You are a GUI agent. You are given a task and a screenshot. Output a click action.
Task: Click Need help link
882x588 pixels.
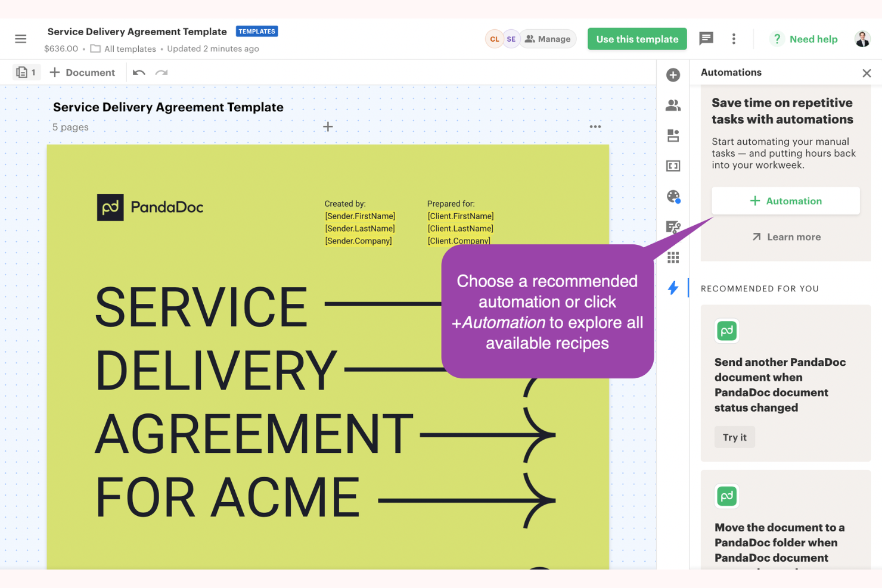coord(804,39)
